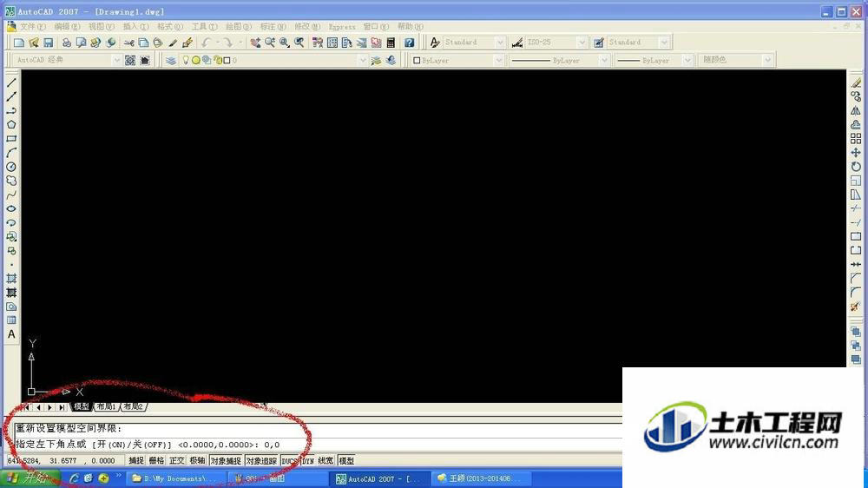Toggle 捕捉 snap mode in the status bar
Screen dimensions: 868x488
point(136,460)
